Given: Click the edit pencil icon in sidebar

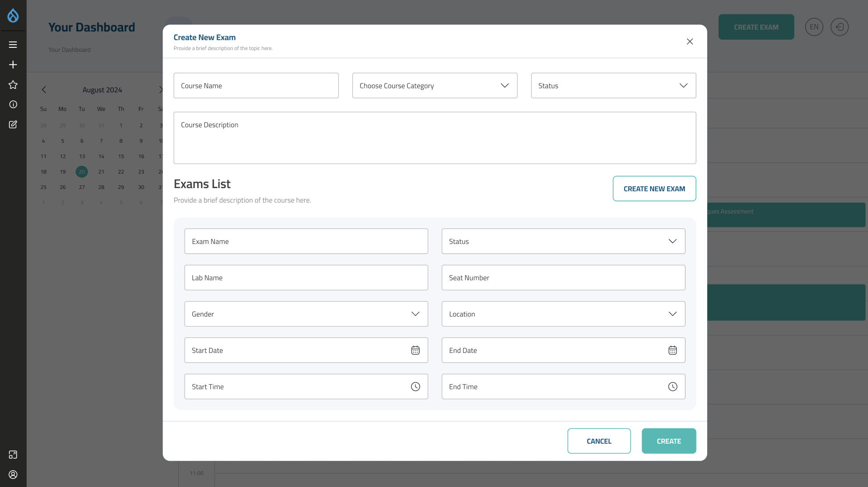Looking at the screenshot, I should pyautogui.click(x=13, y=125).
